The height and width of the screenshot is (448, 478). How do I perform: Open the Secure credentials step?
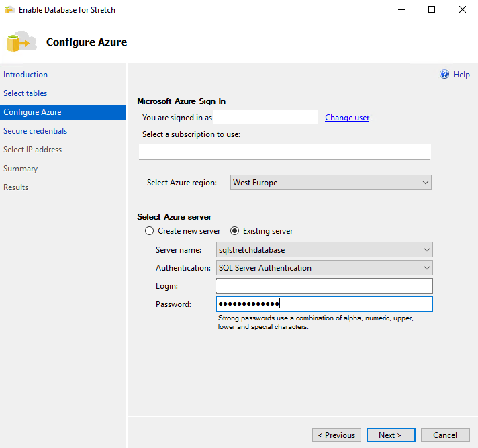point(35,131)
